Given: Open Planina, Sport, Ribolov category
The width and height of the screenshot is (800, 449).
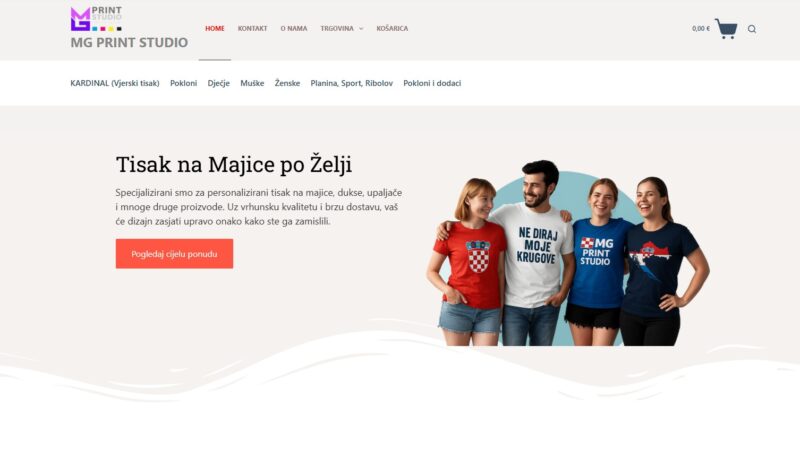Looking at the screenshot, I should tap(352, 83).
